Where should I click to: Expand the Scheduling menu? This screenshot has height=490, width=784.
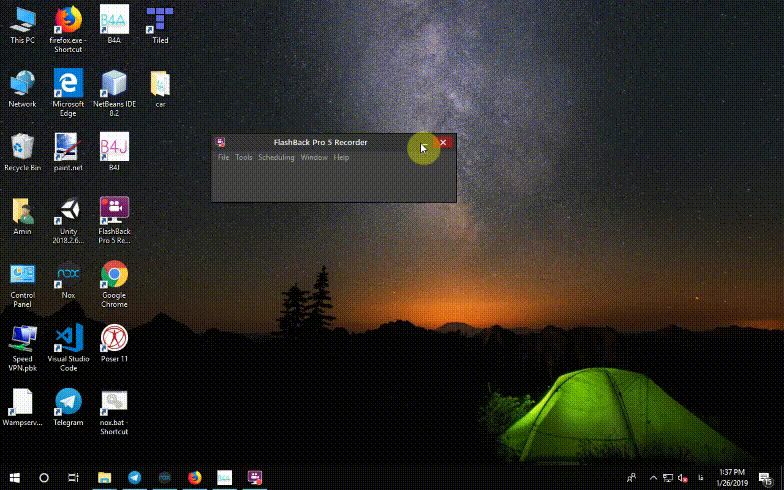(x=276, y=158)
